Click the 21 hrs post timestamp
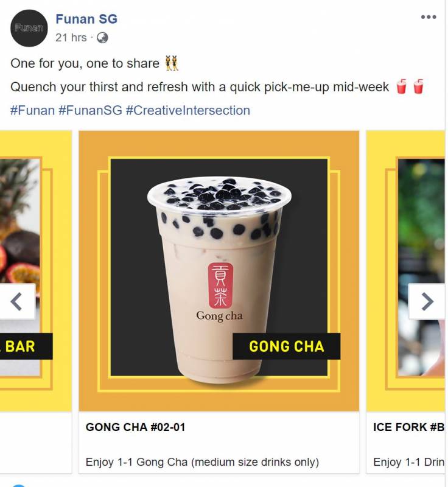Image resolution: width=448 pixels, height=487 pixels. coord(71,38)
